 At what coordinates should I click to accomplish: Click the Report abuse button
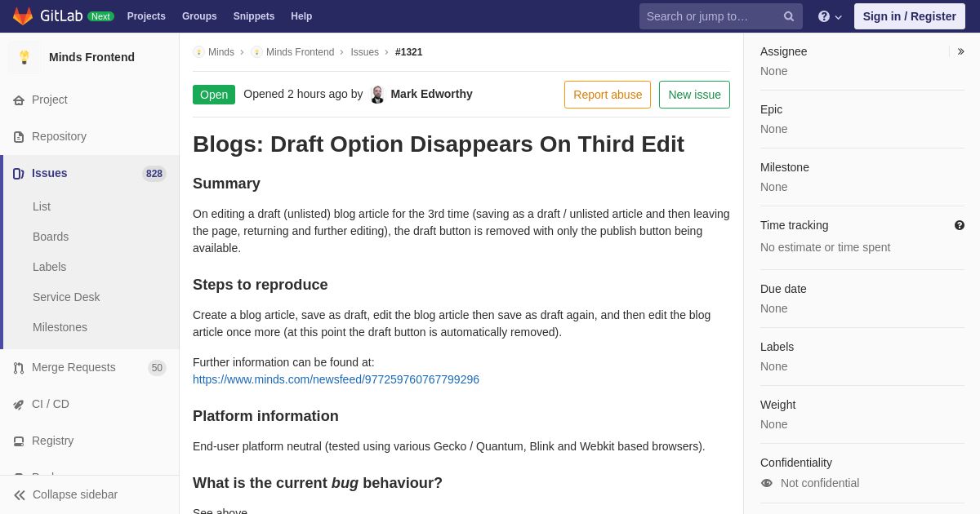coord(608,95)
